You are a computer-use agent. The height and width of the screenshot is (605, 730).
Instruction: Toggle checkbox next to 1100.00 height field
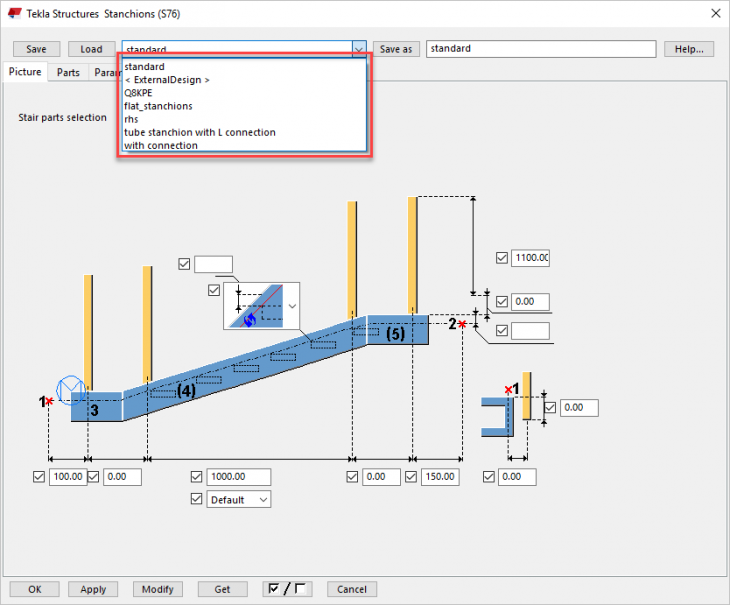[502, 258]
